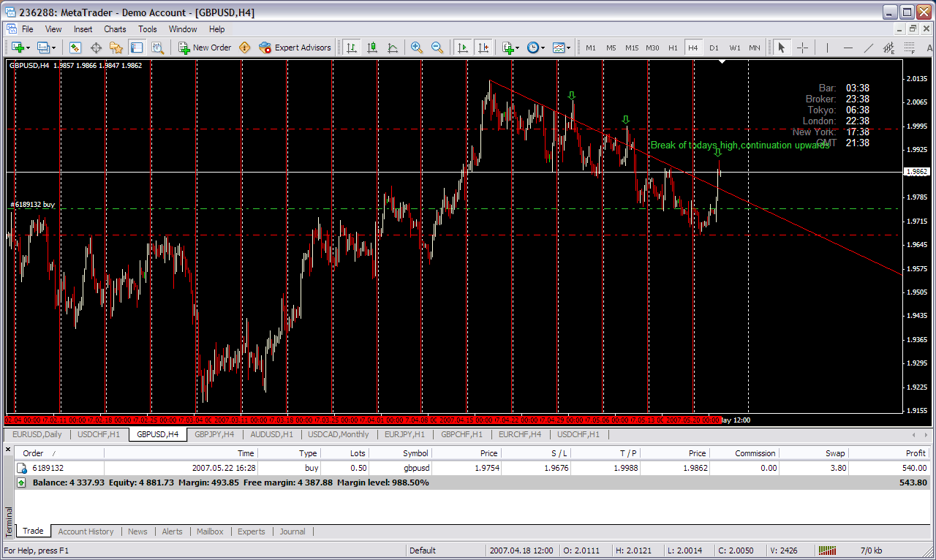936x560 pixels.
Task: Click the Periods clock icon
Action: pos(532,48)
